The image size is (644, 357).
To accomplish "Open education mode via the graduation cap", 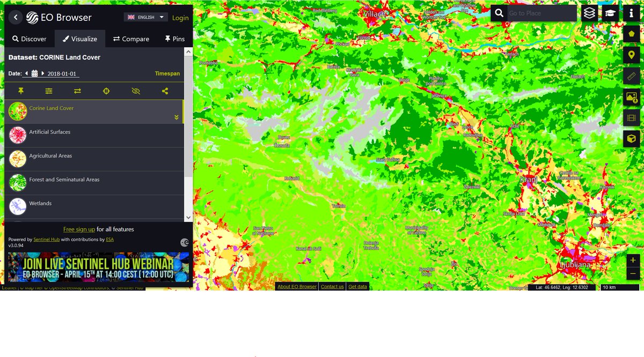I will pos(610,13).
